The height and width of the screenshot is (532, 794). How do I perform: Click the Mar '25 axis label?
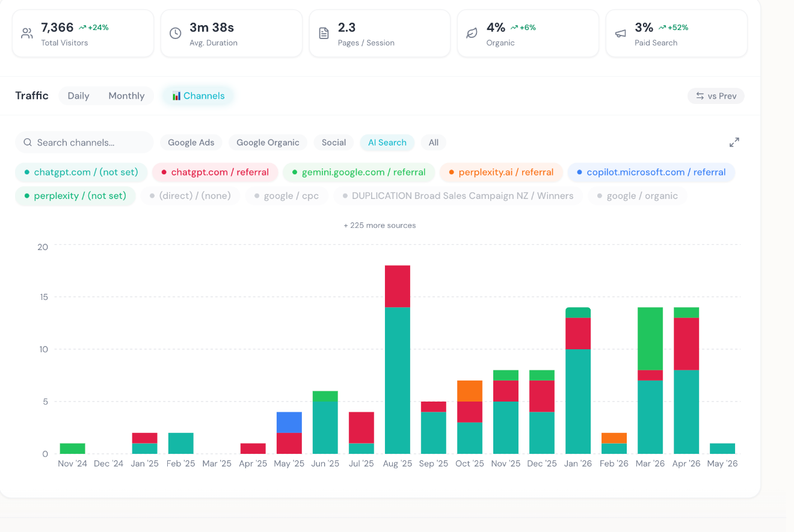pos(217,463)
